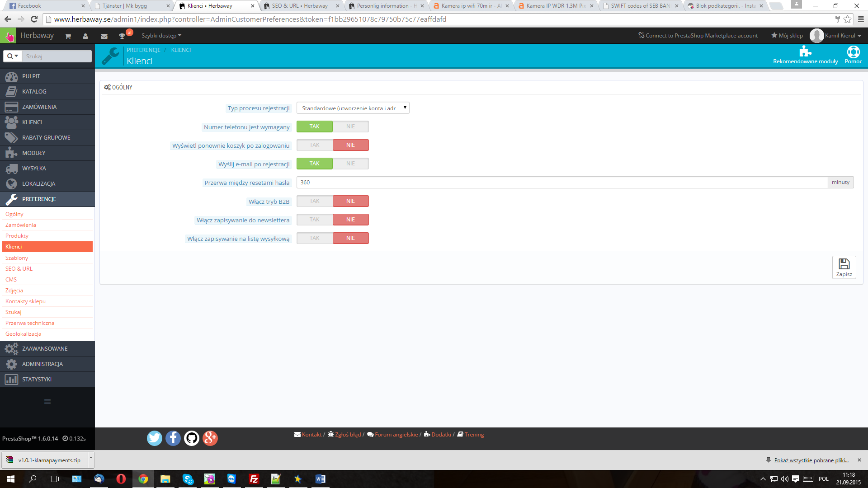Expand the Szybki dostęp menu
The image size is (868, 488).
point(161,36)
